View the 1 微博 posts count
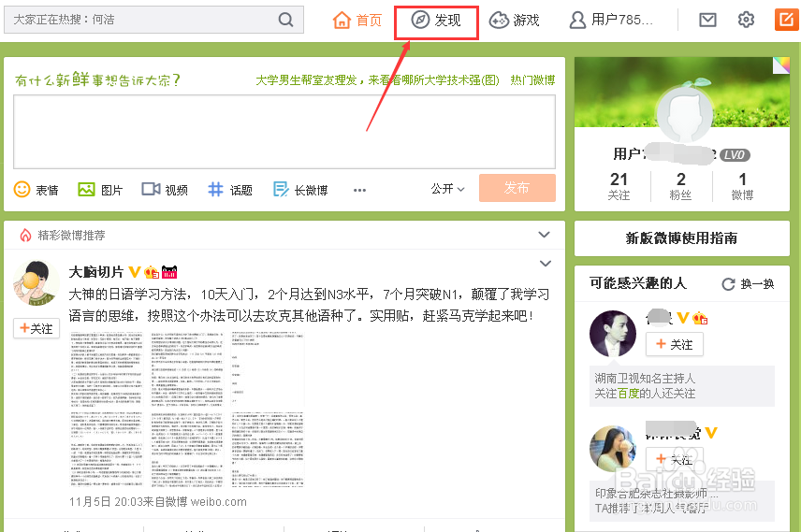Screen dimensions: 801x532 tap(742, 186)
